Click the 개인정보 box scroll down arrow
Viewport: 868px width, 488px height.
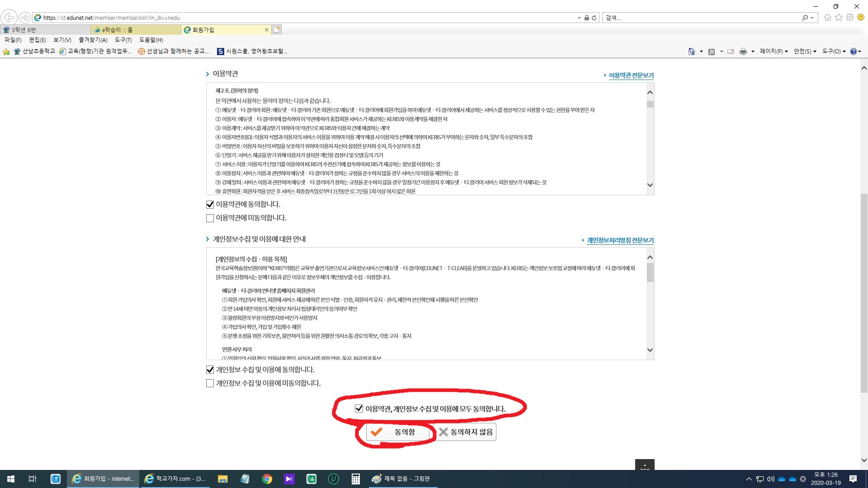coord(650,350)
